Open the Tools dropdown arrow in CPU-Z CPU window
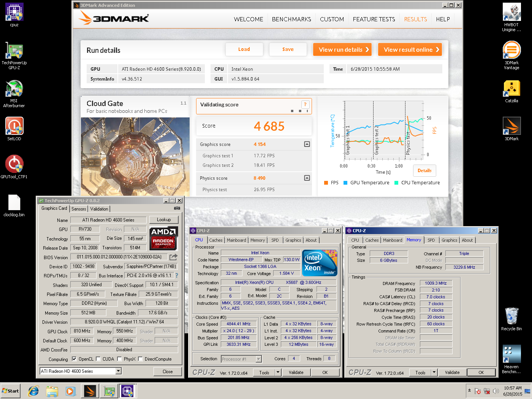532x399 pixels. pyautogui.click(x=278, y=372)
